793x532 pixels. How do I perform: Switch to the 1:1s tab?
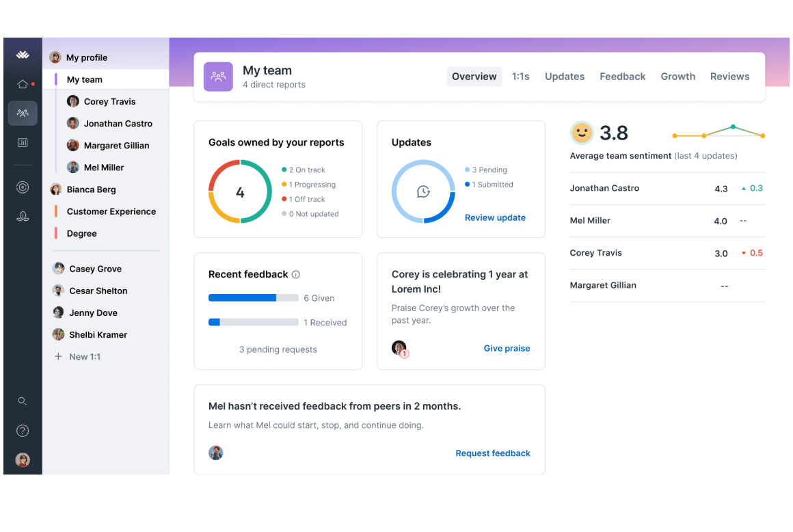click(x=520, y=77)
